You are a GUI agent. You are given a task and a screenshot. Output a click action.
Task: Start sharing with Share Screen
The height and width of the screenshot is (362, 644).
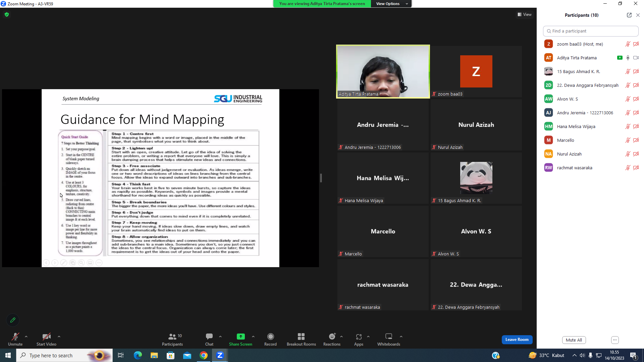240,339
